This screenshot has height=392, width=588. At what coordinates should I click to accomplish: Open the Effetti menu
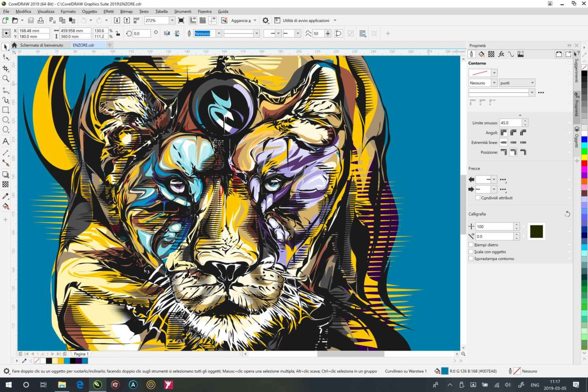[108, 11]
